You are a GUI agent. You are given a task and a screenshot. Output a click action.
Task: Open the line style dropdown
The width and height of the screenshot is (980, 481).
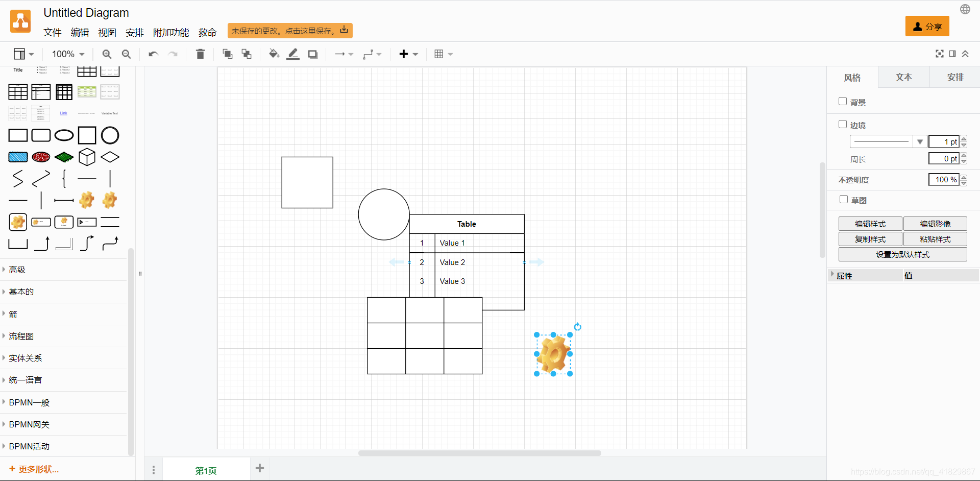click(x=888, y=142)
